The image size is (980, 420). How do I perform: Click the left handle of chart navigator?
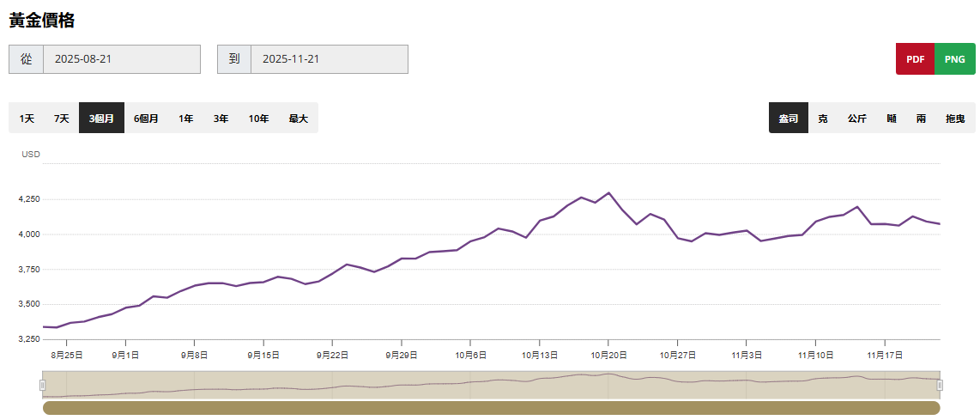coord(42,386)
